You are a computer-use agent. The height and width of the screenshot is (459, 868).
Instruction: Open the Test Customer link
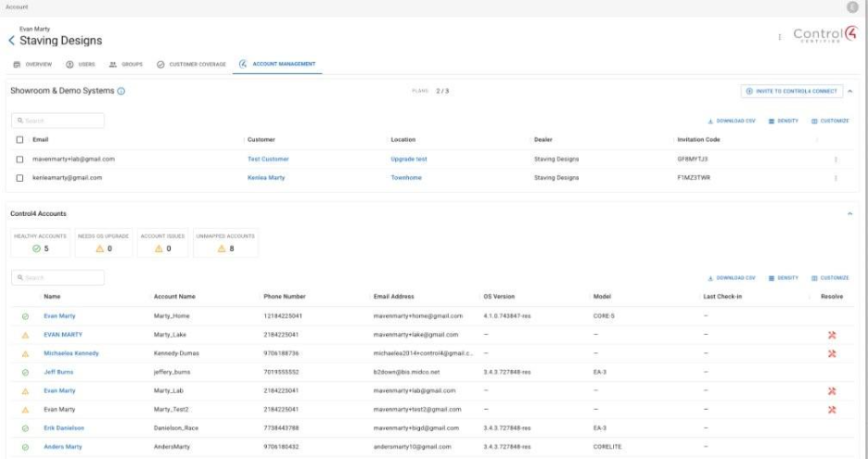[x=268, y=159]
